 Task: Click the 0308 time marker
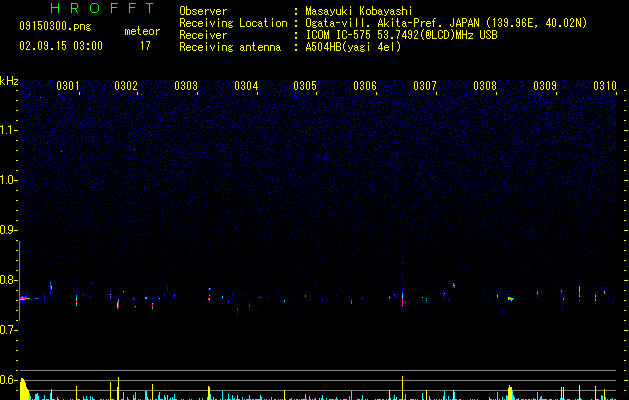[485, 86]
